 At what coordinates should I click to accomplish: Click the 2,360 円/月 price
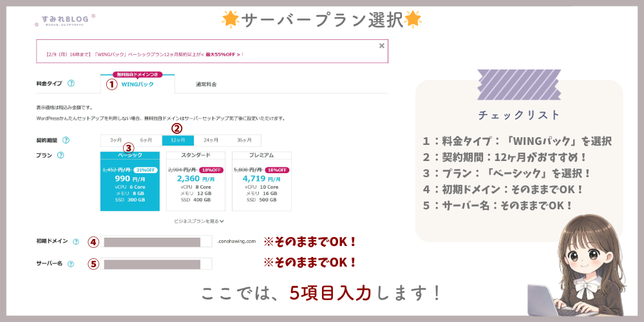[196, 178]
